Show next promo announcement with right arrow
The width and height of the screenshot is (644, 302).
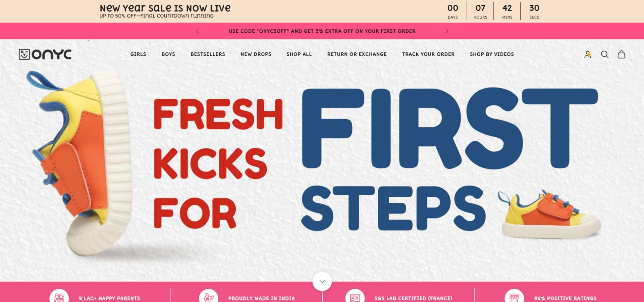tap(447, 31)
